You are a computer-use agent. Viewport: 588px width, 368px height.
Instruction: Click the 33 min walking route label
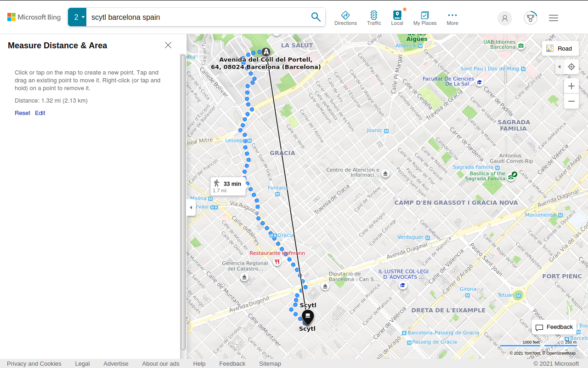[x=228, y=186]
